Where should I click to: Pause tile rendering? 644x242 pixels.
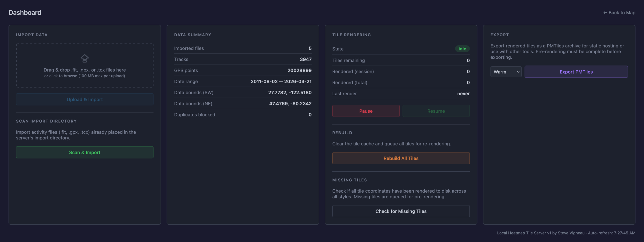click(366, 111)
